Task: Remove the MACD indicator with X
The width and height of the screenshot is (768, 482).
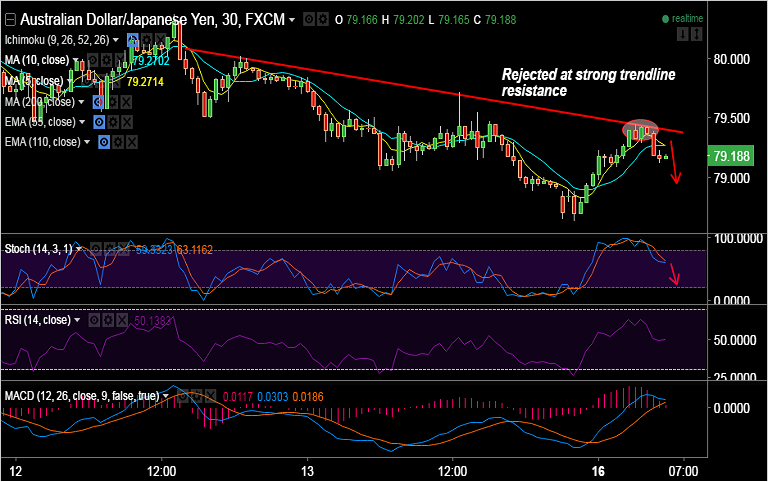Action: click(x=210, y=396)
